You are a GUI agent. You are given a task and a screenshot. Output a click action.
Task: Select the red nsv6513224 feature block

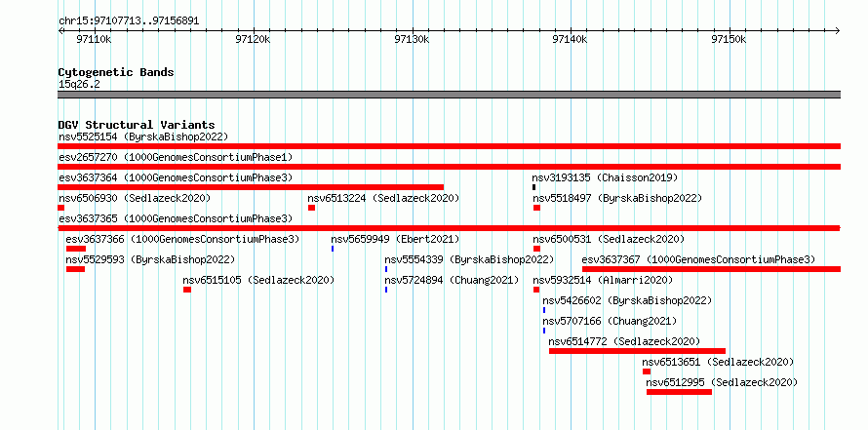point(312,208)
